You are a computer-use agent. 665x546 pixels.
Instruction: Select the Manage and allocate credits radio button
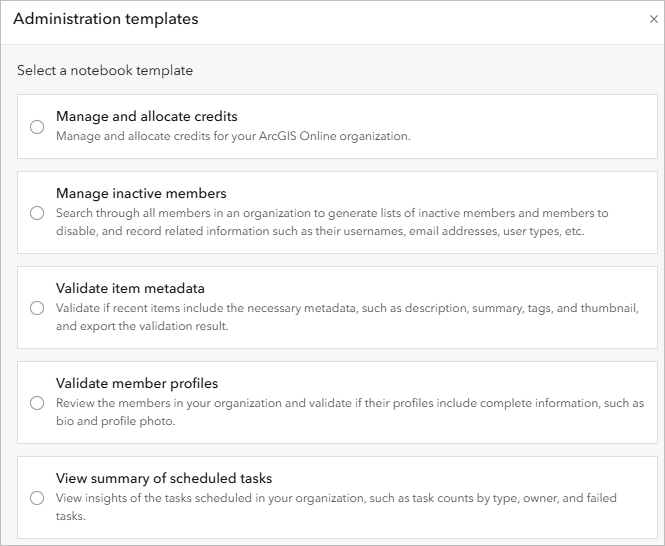[x=37, y=127]
